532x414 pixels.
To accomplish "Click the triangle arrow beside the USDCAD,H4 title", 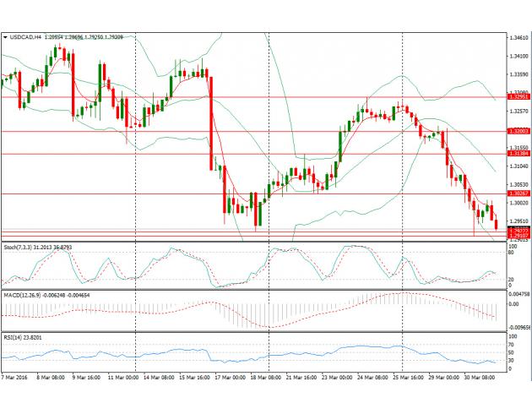I will tap(5, 38).
